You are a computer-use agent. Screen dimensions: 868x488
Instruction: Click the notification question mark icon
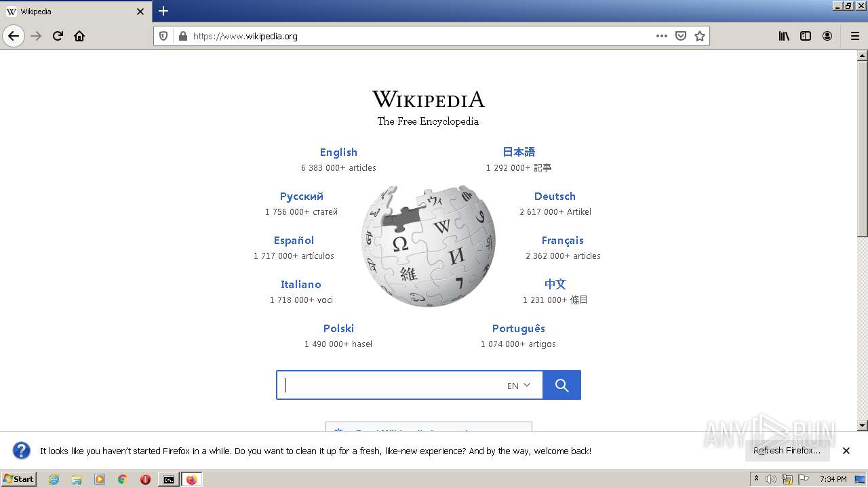coord(22,451)
